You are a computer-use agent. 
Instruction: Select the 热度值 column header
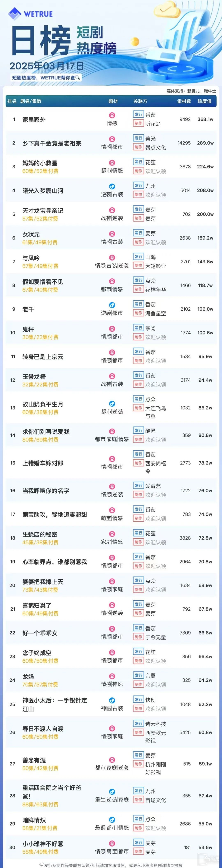point(205,101)
